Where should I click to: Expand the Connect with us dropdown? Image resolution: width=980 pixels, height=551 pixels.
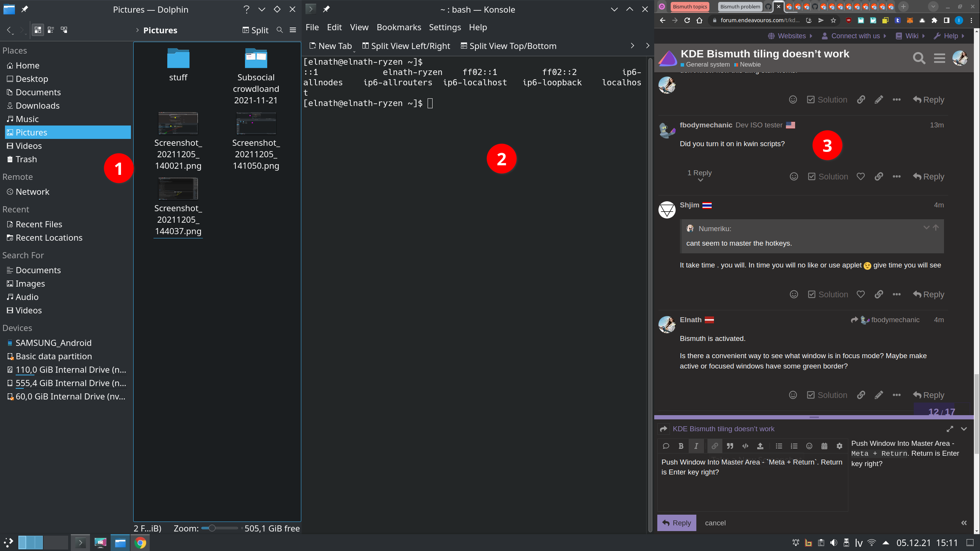coord(854,36)
